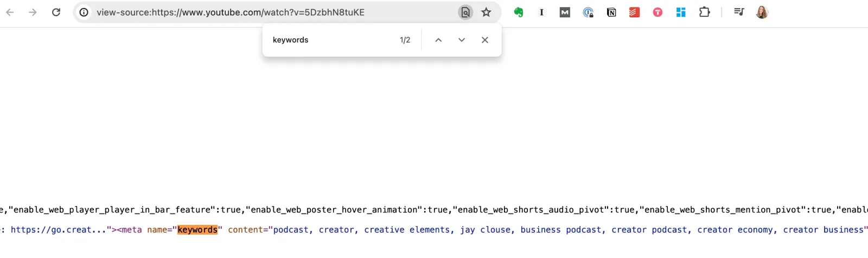Viewport: 868px width, 258px height.
Task: Open the Todoist extension
Action: point(634,12)
